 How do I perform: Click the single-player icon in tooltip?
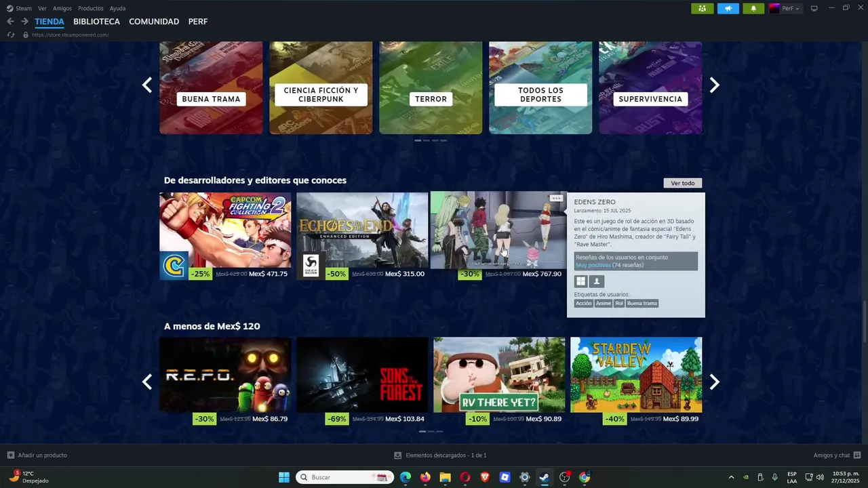[x=597, y=281]
